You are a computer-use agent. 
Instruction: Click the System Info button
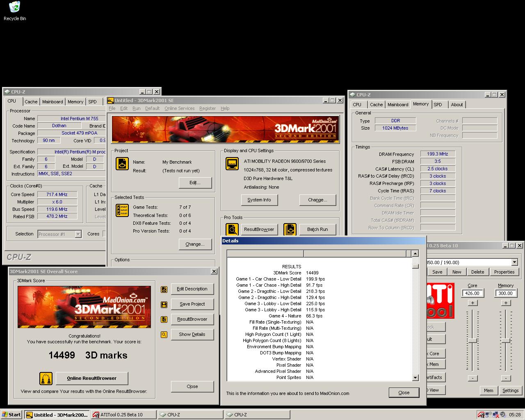[259, 200]
